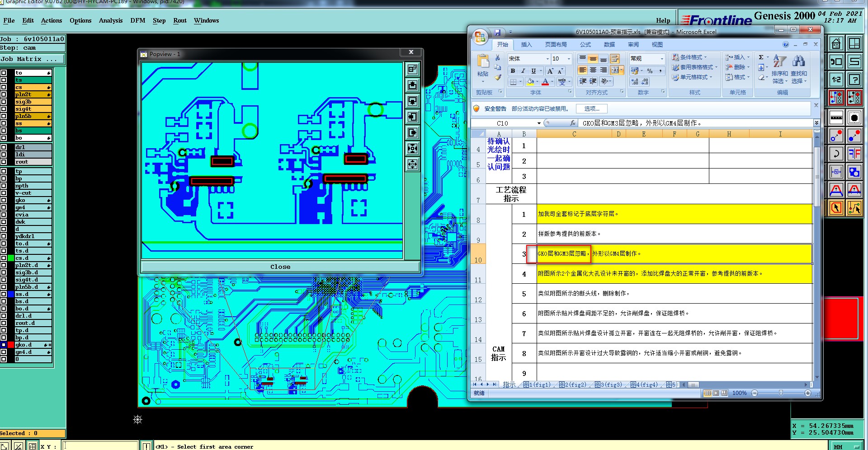Open the conditional formatting dropdown
The image size is (868, 450).
689,57
